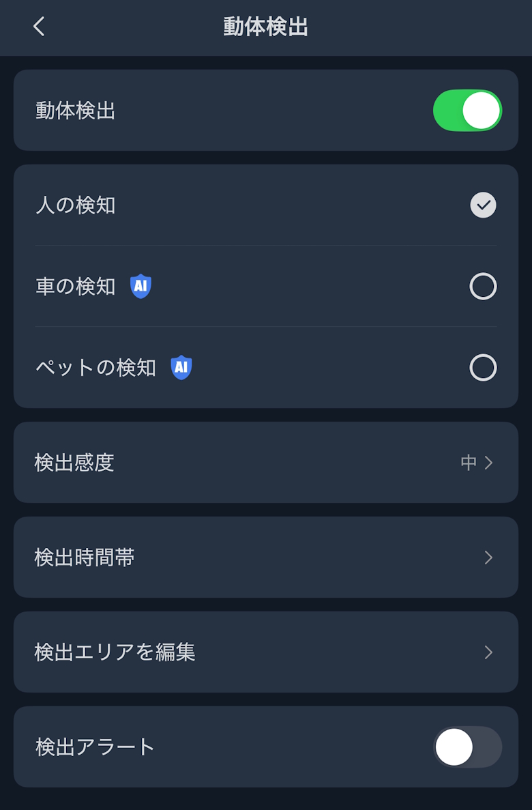Screen dimensions: 532x810
Task: Tap the back arrow icon
Action: pyautogui.click(x=39, y=27)
